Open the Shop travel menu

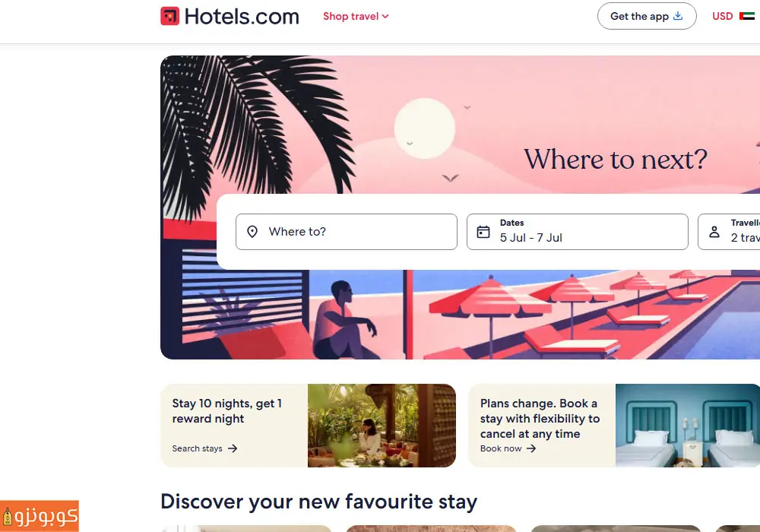[356, 17]
